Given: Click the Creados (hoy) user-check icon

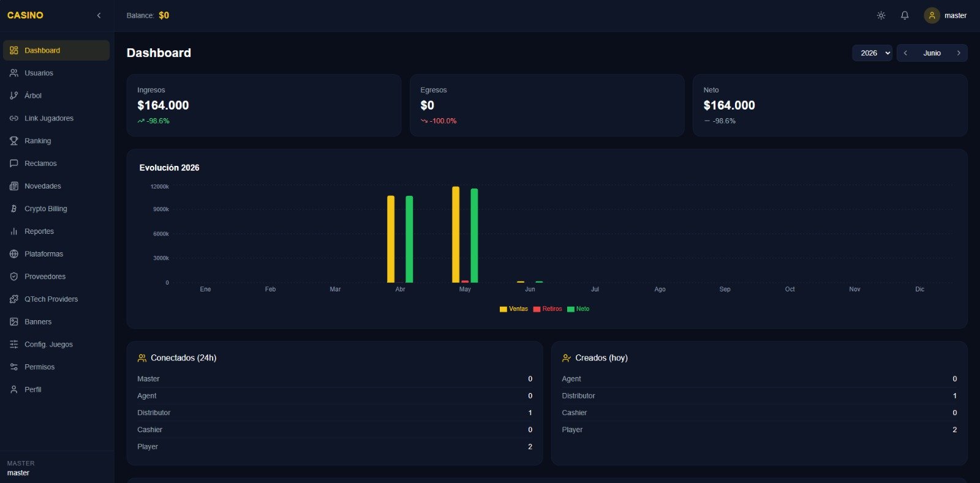Looking at the screenshot, I should [x=567, y=358].
